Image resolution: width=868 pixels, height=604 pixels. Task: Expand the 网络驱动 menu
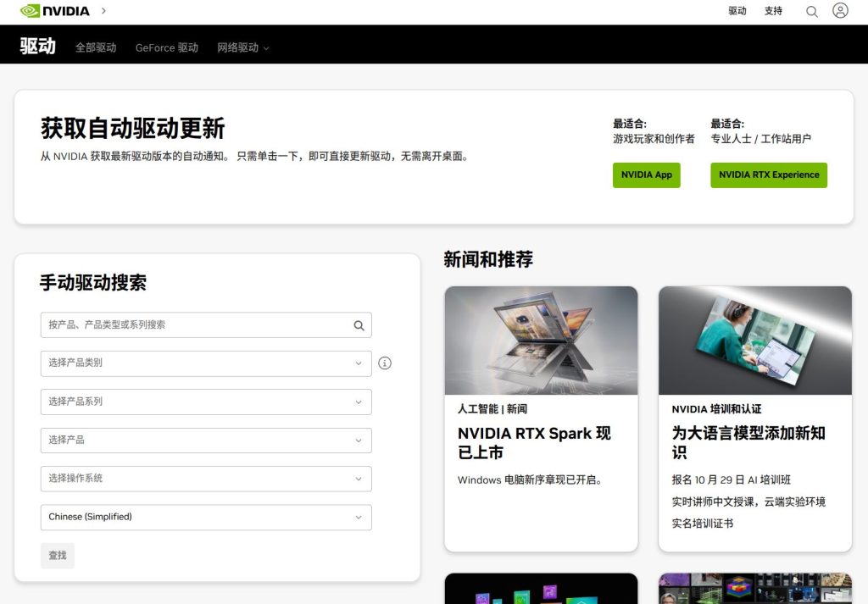(x=243, y=47)
